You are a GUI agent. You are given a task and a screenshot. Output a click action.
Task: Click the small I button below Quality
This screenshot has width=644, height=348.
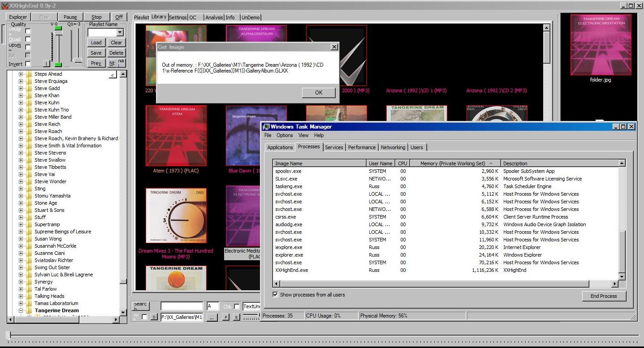[x=46, y=64]
